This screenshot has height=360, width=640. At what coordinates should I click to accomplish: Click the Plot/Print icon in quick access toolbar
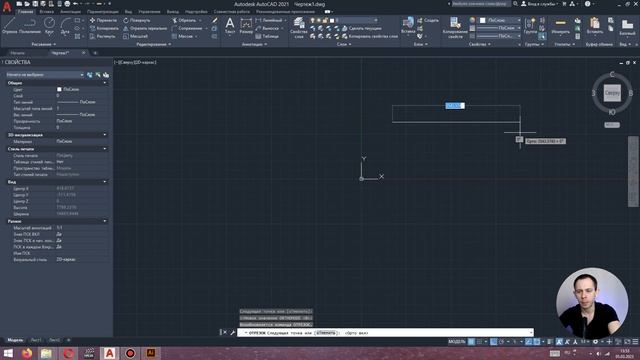[67, 4]
